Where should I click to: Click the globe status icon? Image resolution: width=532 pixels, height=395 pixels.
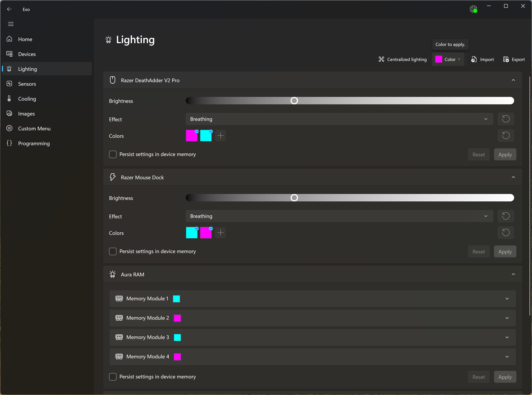(473, 9)
